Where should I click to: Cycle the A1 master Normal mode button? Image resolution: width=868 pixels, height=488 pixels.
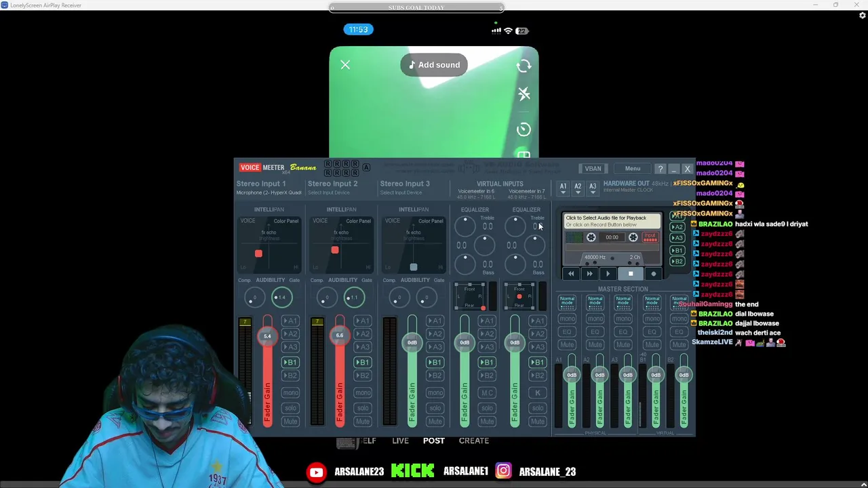pos(567,302)
